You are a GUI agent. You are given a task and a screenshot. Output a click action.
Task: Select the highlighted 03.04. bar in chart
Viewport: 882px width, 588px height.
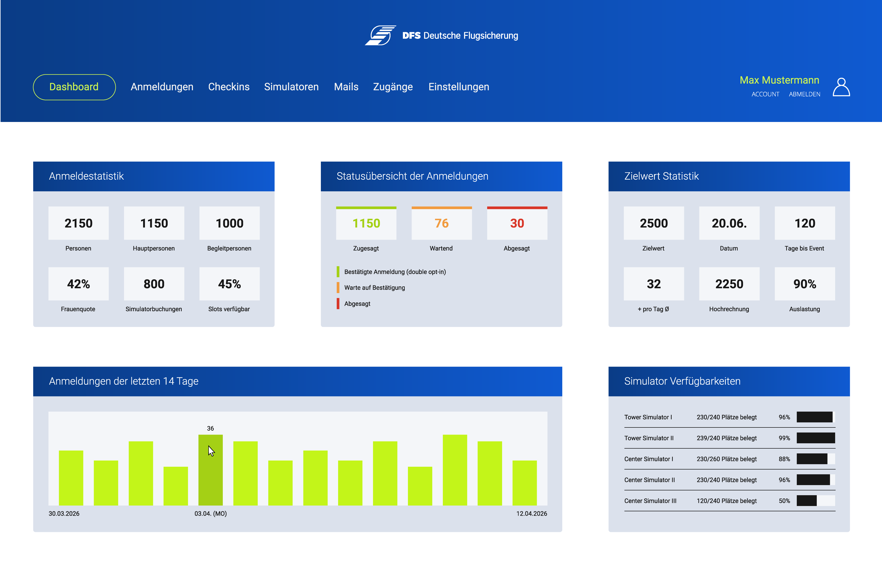click(x=210, y=470)
